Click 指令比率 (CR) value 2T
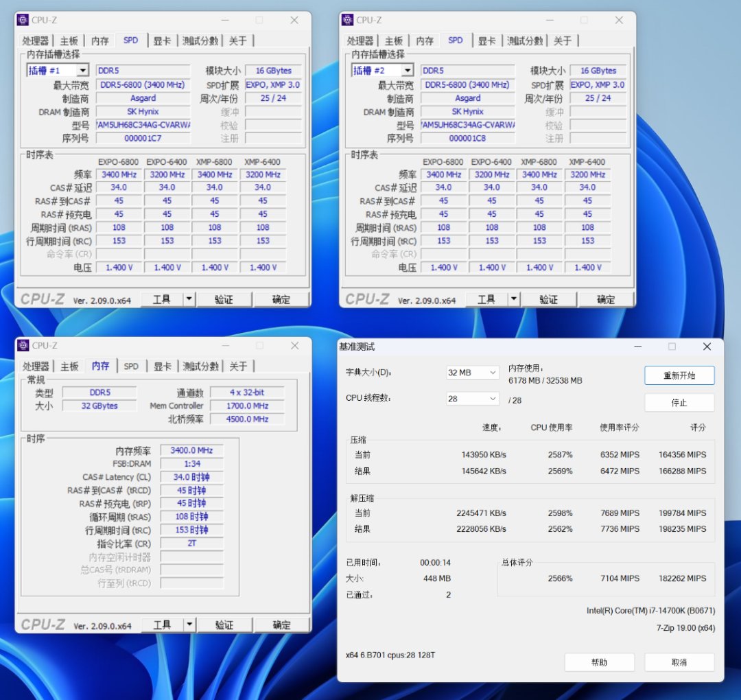Screen dimensions: 741x700 click(191, 543)
